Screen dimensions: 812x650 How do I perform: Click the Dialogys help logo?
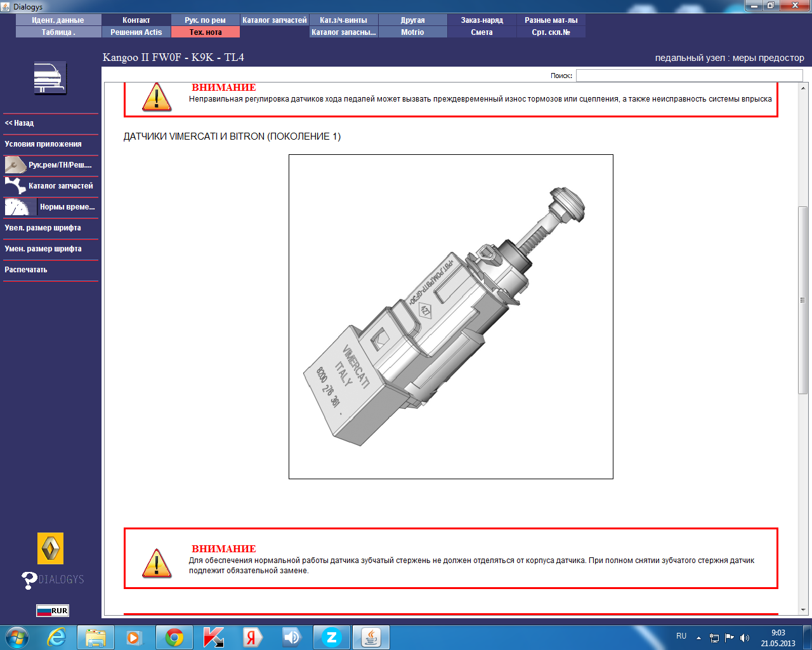pos(53,580)
